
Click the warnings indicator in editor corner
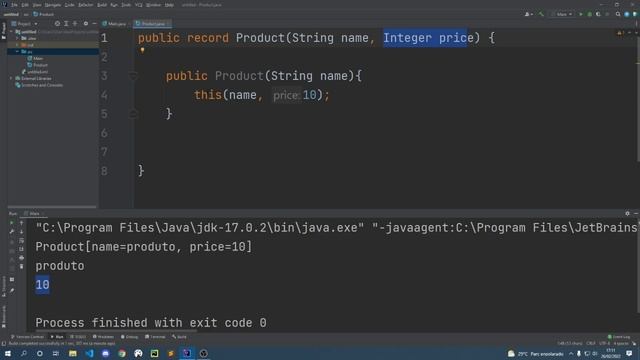(620, 33)
